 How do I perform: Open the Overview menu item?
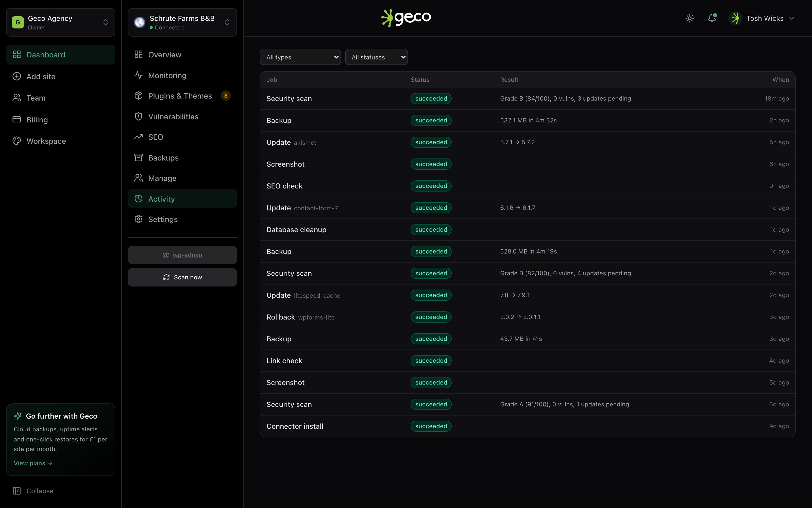(x=182, y=54)
